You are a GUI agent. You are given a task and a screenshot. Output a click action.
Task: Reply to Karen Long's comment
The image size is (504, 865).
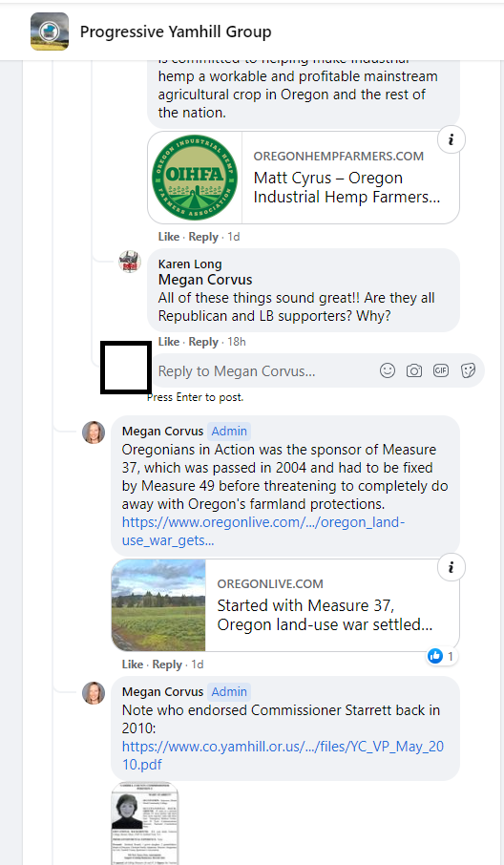pyautogui.click(x=203, y=342)
